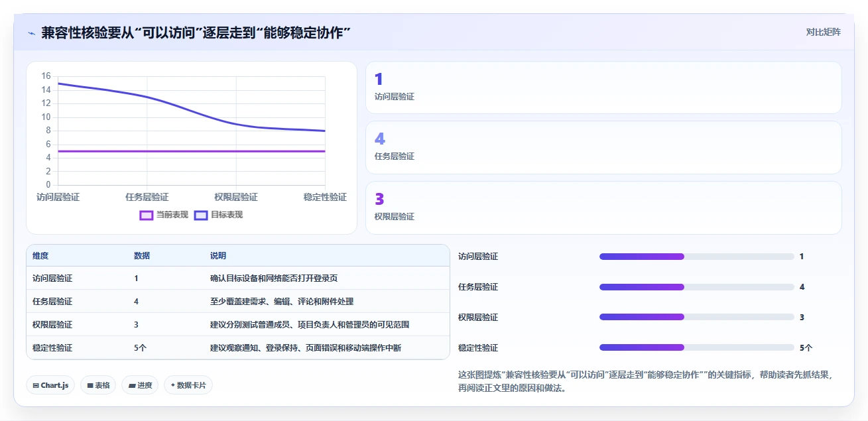Open the 权限层验证 data card showing 3
This screenshot has width=868, height=421.
603,208
